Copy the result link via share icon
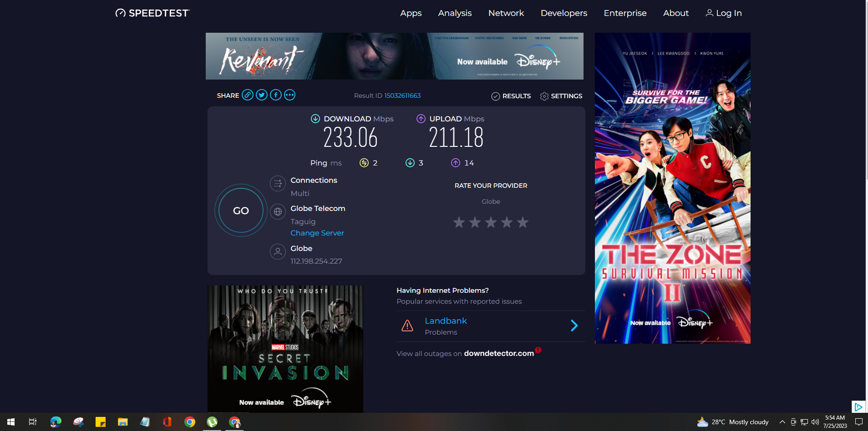Screen dimensions: 868x431 248,95
